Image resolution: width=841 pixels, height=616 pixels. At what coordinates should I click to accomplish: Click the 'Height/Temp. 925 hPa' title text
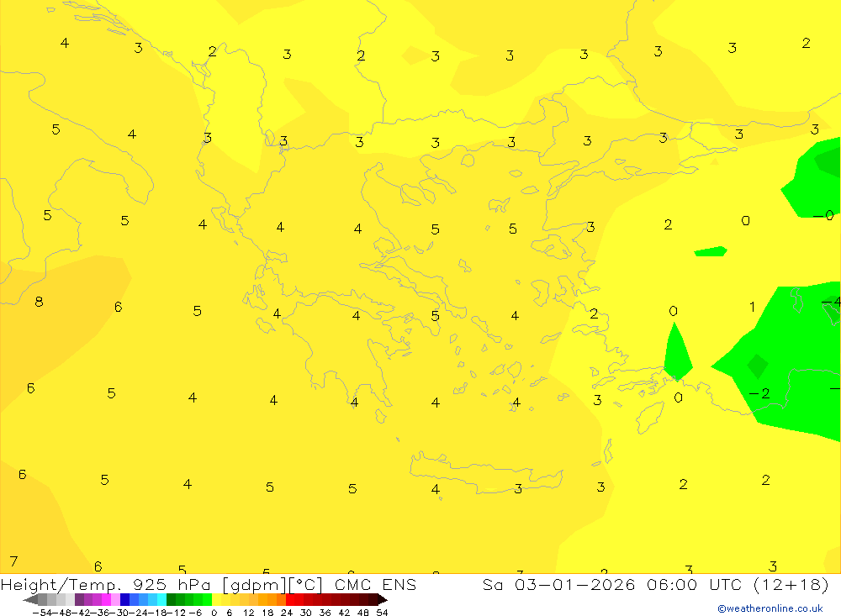(x=108, y=585)
